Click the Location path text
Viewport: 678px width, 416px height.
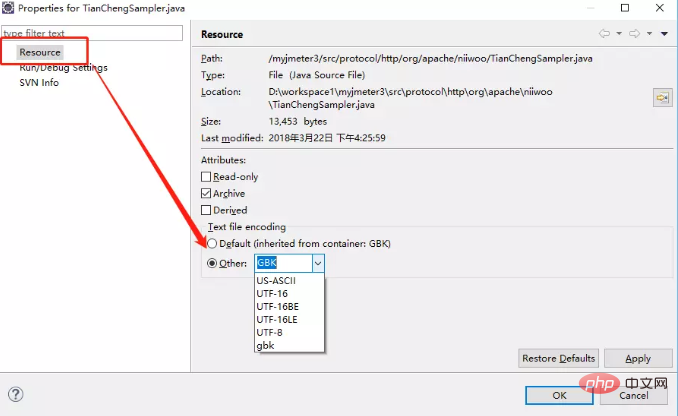click(x=410, y=98)
